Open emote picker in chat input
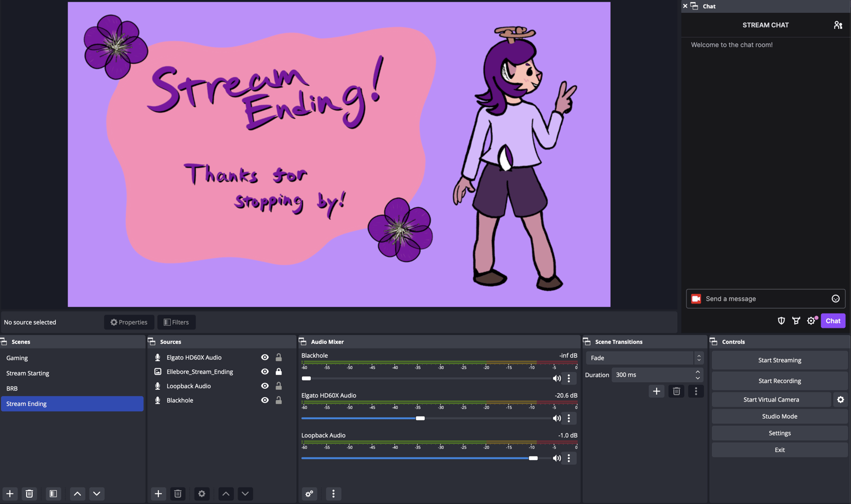The height and width of the screenshot is (504, 851). click(x=835, y=299)
